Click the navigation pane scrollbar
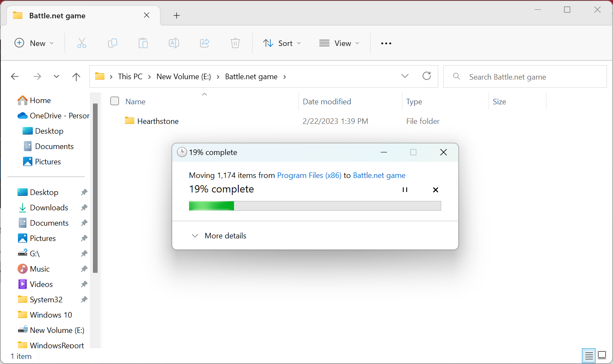 [x=95, y=187]
